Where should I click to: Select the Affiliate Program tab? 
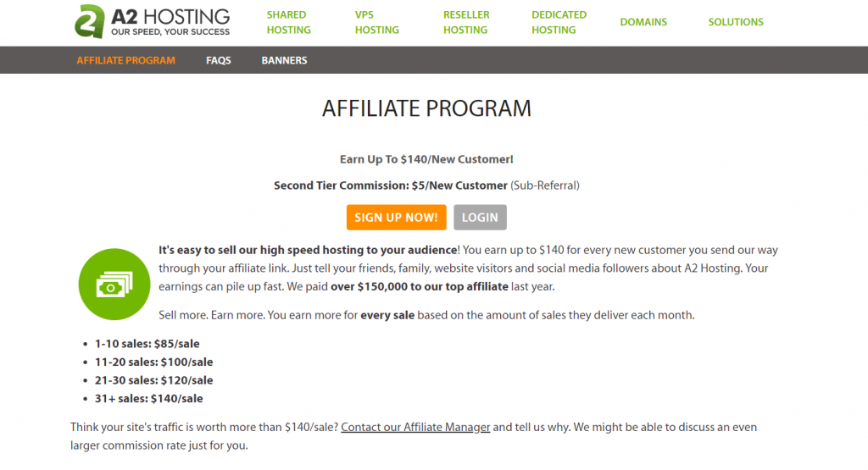[x=125, y=60]
